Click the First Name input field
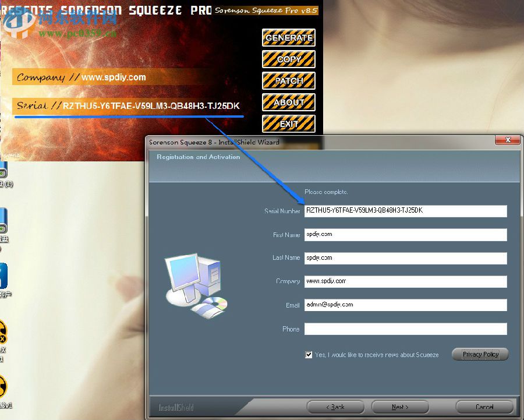This screenshot has height=420, width=524. 405,235
